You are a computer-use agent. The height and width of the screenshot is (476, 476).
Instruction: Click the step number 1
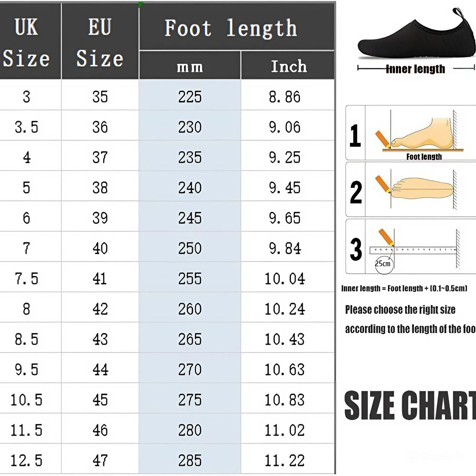pos(355,136)
